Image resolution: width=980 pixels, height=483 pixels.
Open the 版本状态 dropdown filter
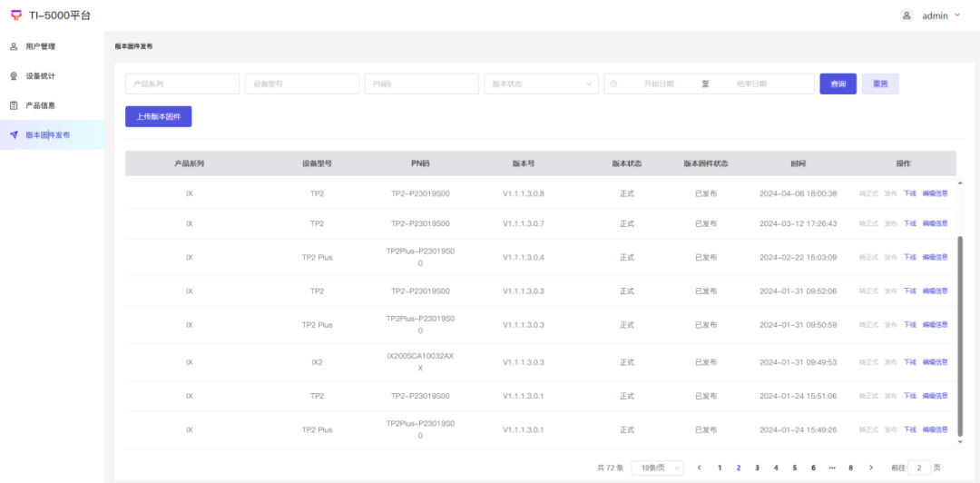[541, 84]
